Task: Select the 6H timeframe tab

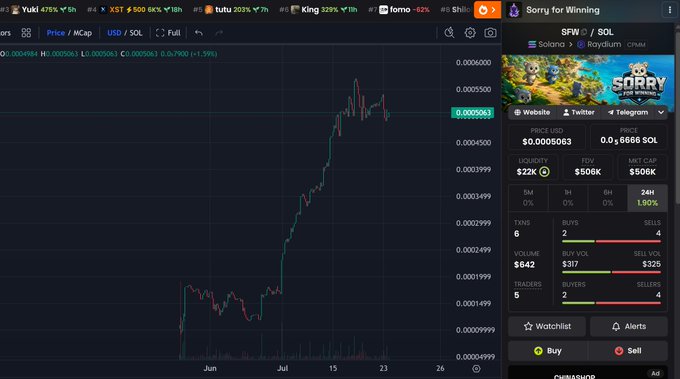Action: 608,198
